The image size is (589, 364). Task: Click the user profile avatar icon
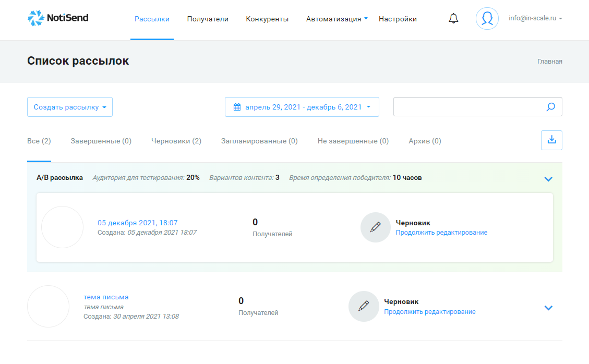(x=487, y=18)
